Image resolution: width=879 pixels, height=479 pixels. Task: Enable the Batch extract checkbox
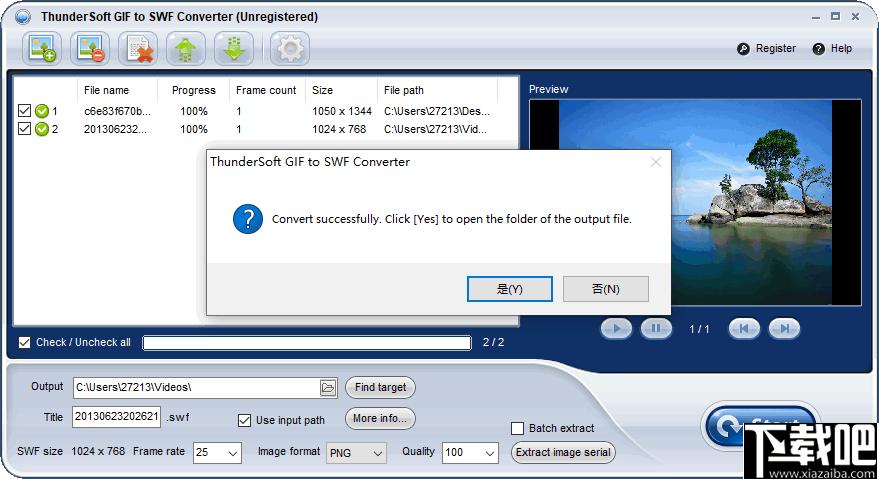pos(517,429)
